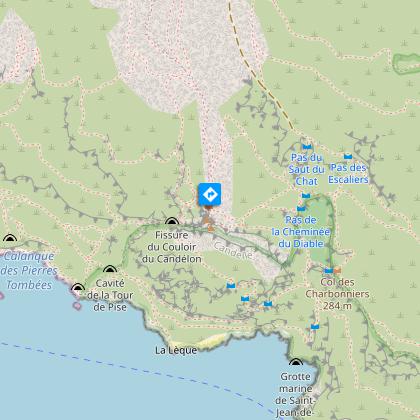Select the Fissure du Couloir du Candélon label
The image size is (420, 420).
(172, 247)
